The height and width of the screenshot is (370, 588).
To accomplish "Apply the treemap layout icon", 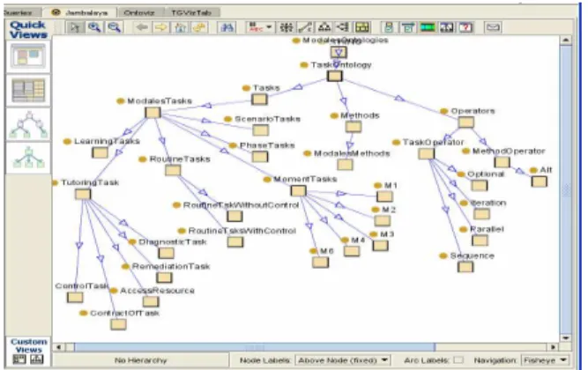I will click(362, 27).
